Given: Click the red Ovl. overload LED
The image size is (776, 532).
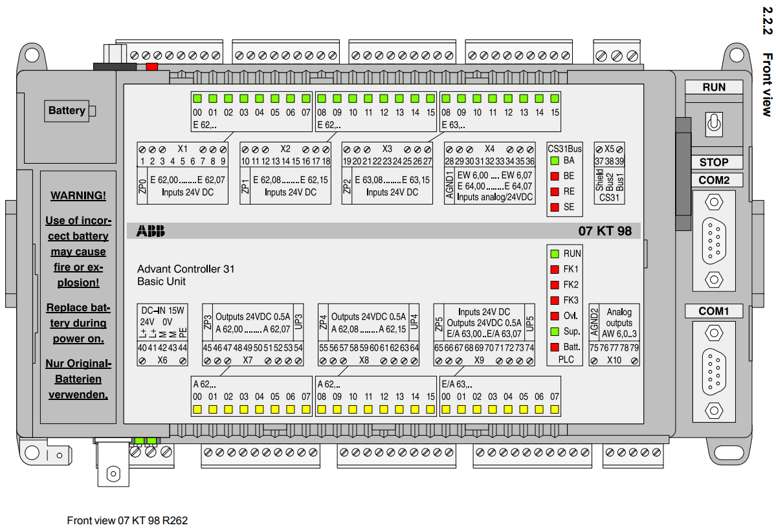Looking at the screenshot, I should coord(554,316).
